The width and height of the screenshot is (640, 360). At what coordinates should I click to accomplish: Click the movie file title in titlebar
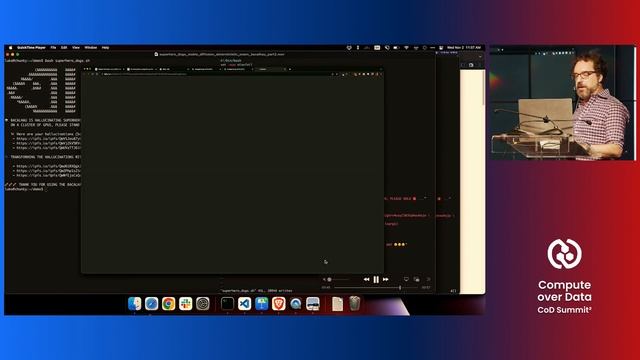pos(222,54)
